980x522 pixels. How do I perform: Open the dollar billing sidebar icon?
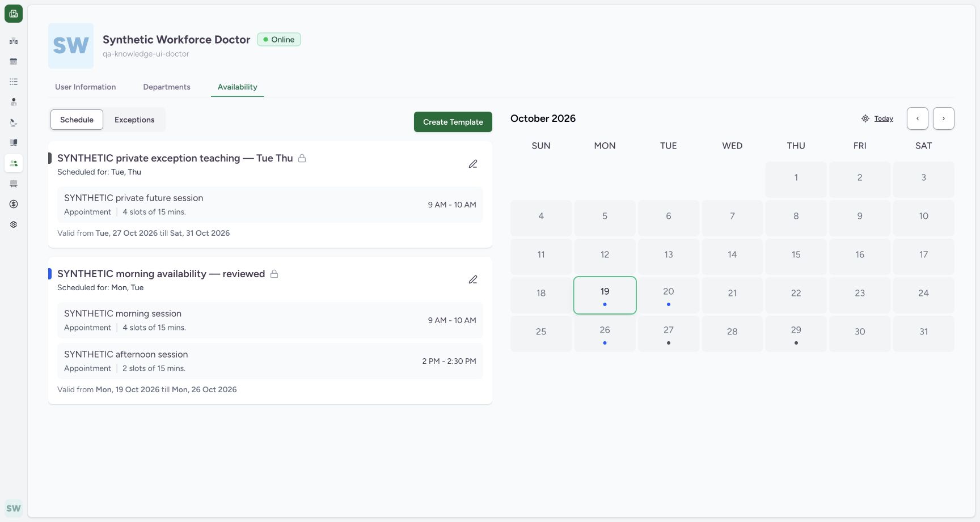(x=14, y=204)
